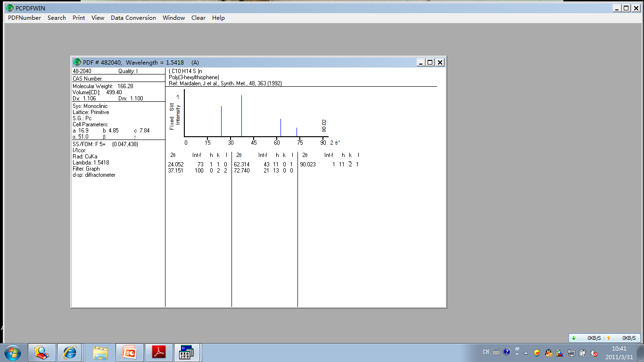The width and height of the screenshot is (644, 362).
Task: Click the Lattice: Primitive line
Action: 91,112
